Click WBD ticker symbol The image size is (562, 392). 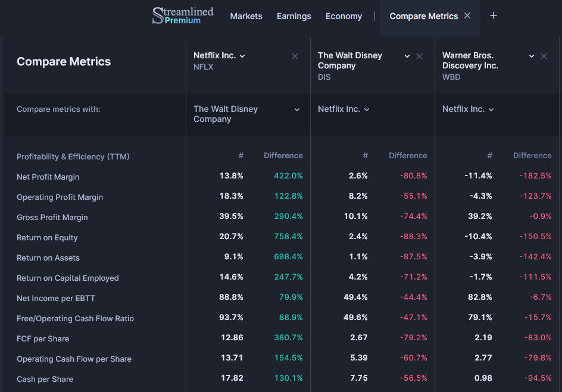[x=451, y=77]
